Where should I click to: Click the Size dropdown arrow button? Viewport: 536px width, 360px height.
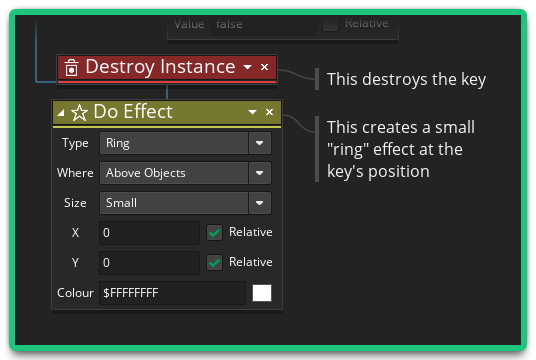[259, 203]
